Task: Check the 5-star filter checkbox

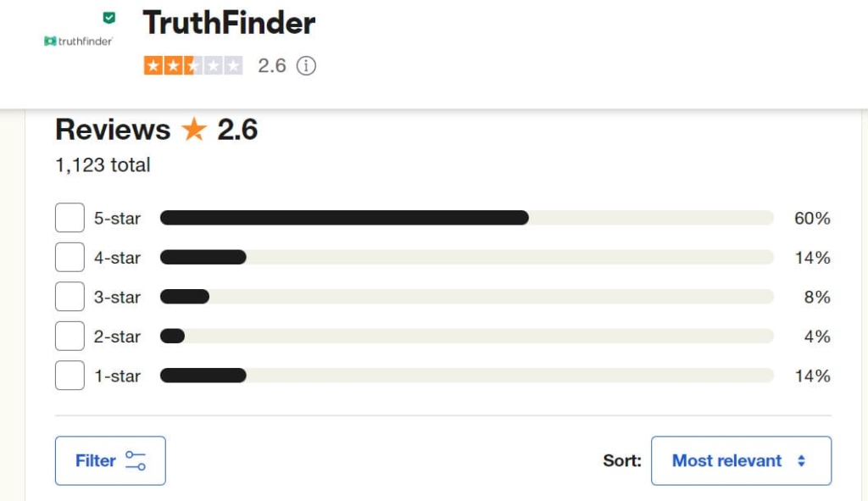Action: [x=70, y=218]
